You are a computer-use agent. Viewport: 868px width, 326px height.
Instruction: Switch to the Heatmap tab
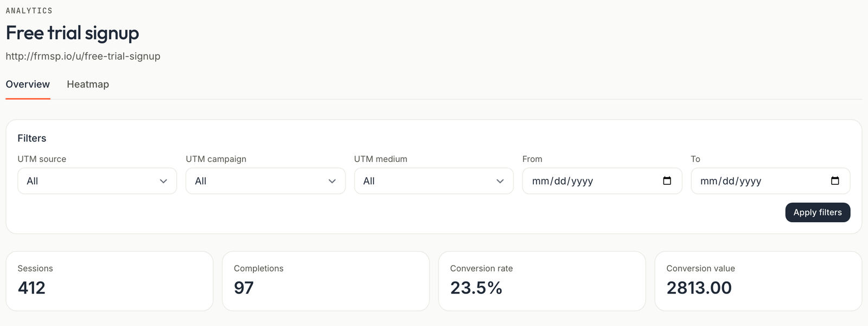tap(88, 84)
